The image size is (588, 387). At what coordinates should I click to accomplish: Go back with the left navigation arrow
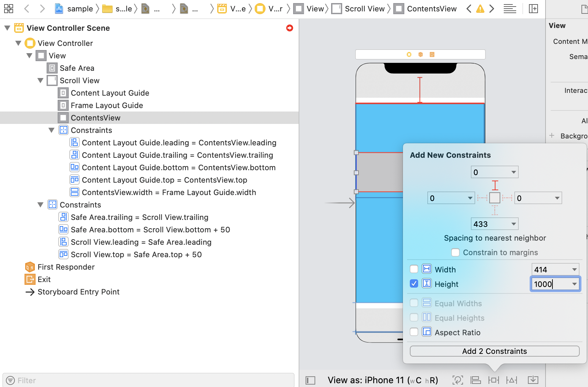coord(27,9)
